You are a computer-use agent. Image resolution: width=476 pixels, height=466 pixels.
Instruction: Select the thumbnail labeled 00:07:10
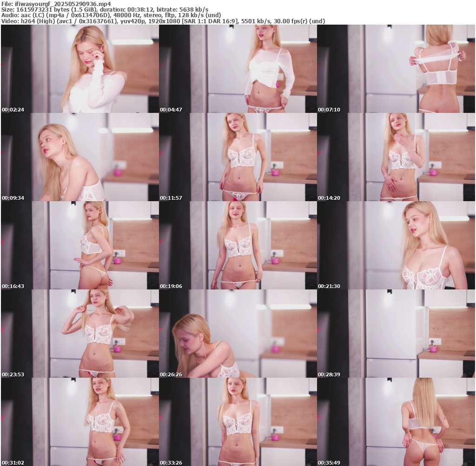click(x=396, y=69)
